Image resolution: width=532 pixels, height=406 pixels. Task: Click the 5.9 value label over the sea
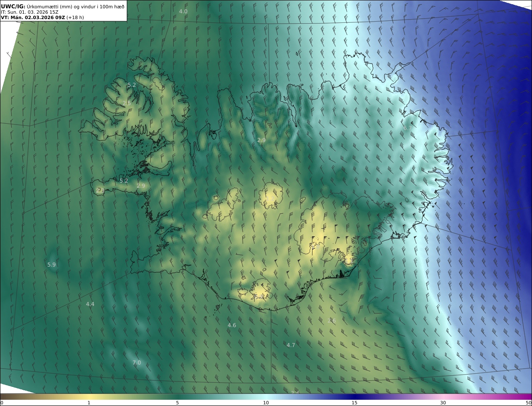point(52,264)
